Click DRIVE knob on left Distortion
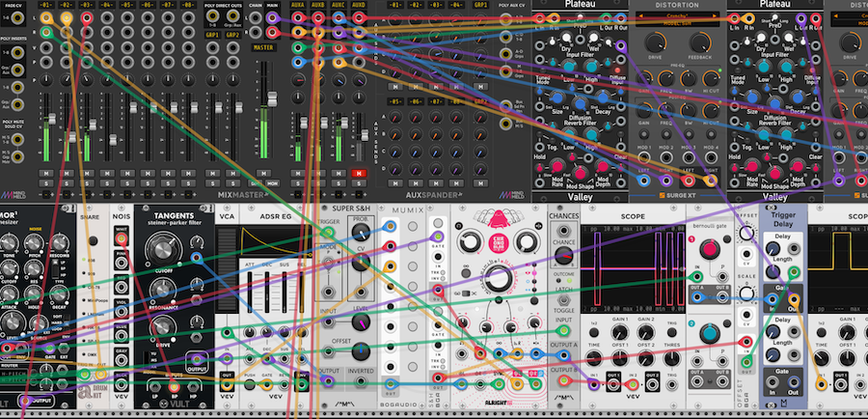The width and height of the screenshot is (868, 419). click(x=655, y=42)
